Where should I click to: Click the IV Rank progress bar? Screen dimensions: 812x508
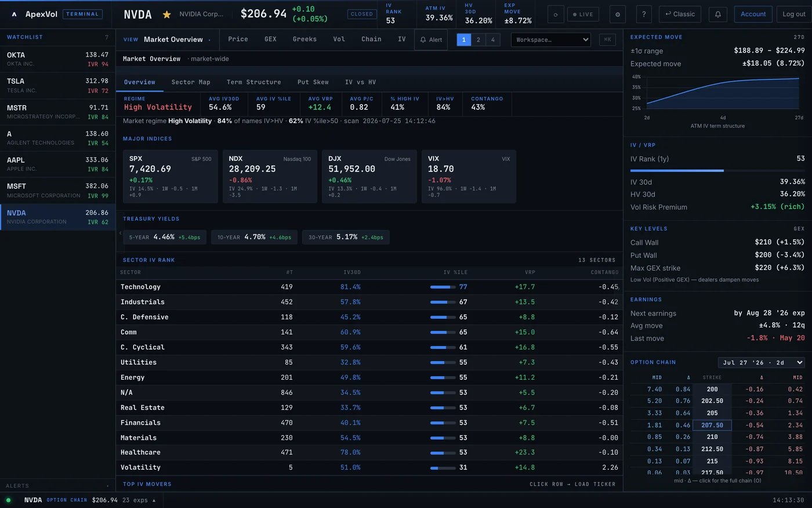(x=717, y=171)
